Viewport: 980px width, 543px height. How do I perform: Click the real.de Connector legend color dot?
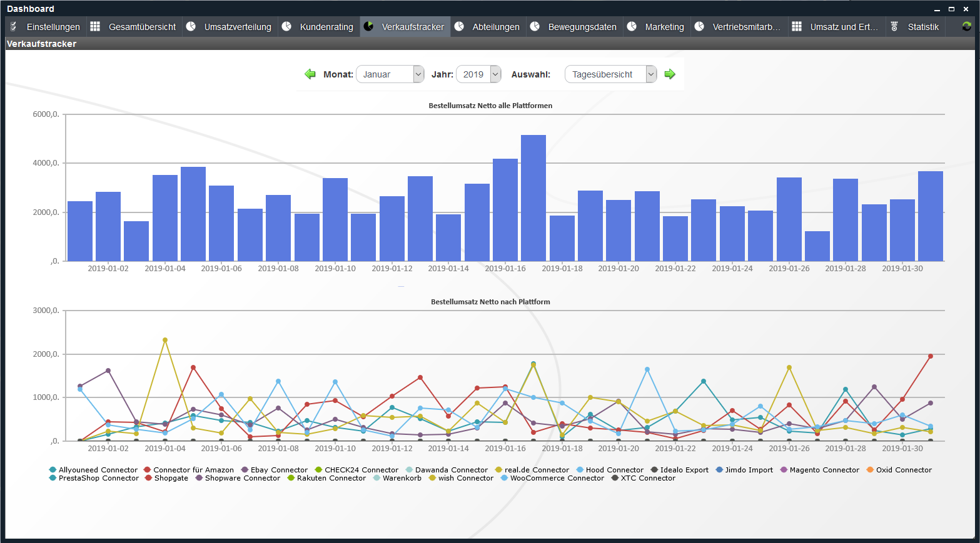coord(498,470)
